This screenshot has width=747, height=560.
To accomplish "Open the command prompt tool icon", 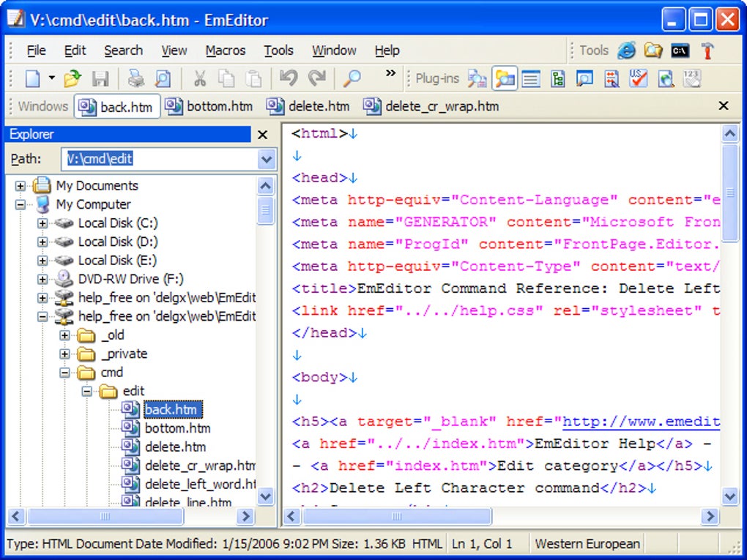I will [680, 50].
